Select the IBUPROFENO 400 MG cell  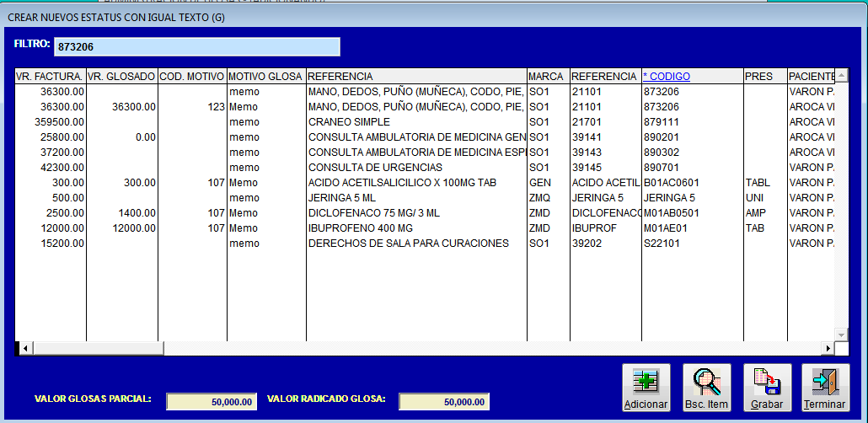tap(416, 228)
